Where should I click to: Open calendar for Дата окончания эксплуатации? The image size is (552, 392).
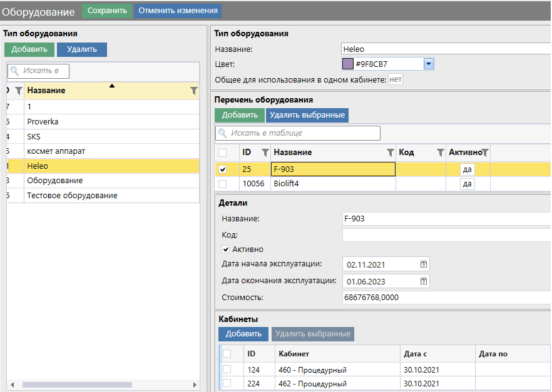click(x=424, y=281)
